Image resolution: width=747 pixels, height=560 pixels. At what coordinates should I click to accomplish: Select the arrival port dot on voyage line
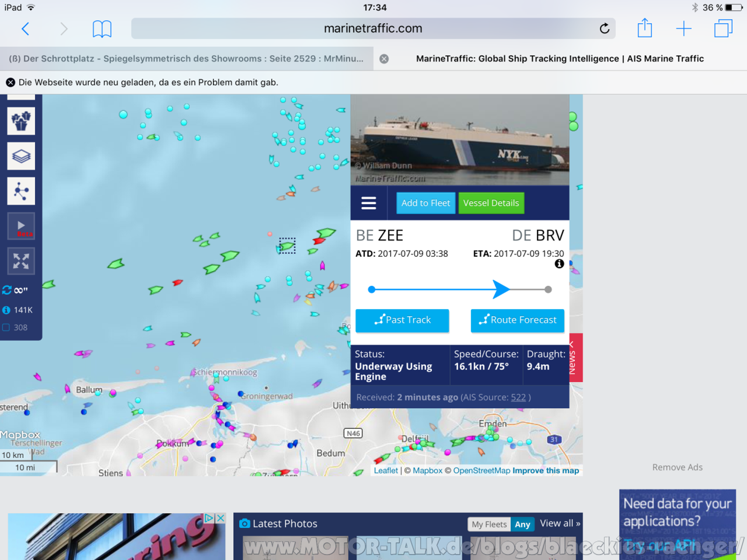(x=548, y=289)
